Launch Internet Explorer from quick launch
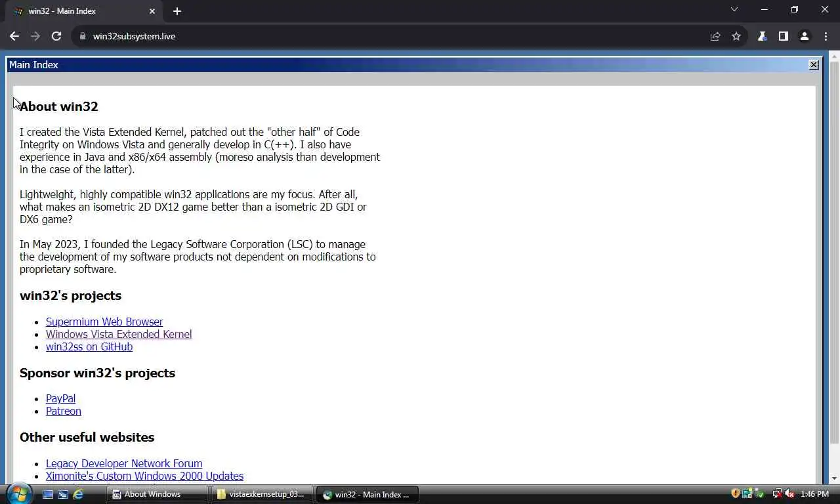The width and height of the screenshot is (840, 504). [78, 494]
